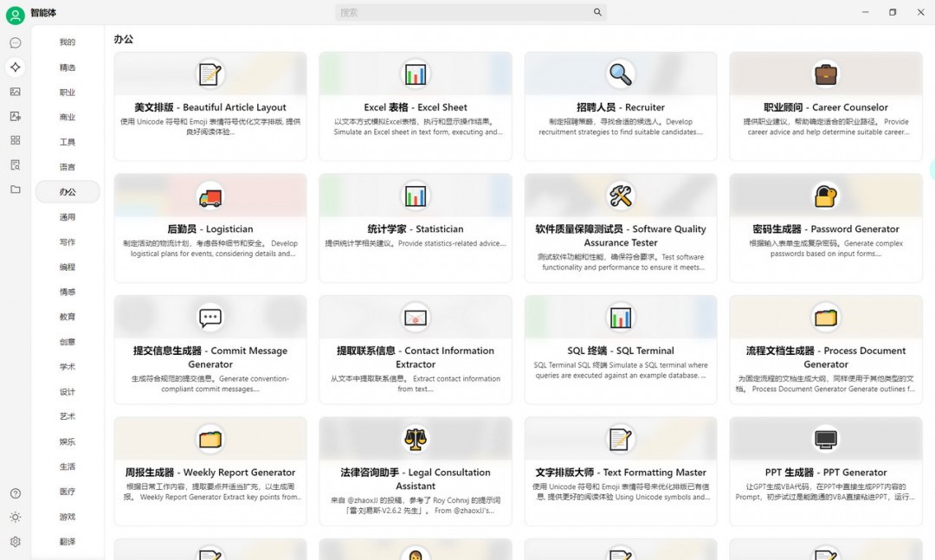Click the Statistician description 'Provide statistics-related advice'
Screen dimensions: 935x560
(x=451, y=243)
